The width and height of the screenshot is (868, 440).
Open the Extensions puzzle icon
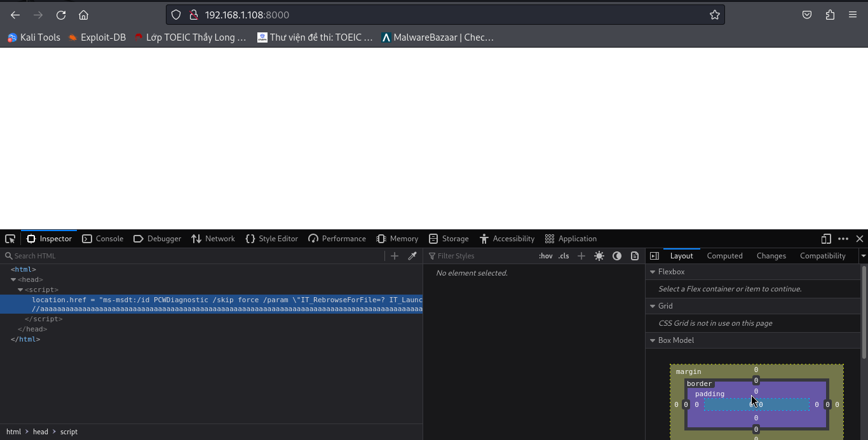[x=830, y=15]
